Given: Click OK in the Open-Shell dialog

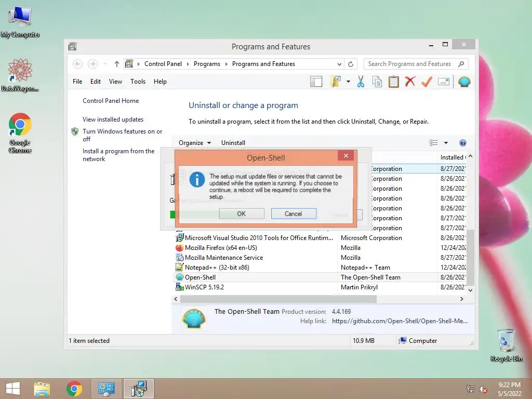Looking at the screenshot, I should click(x=241, y=214).
